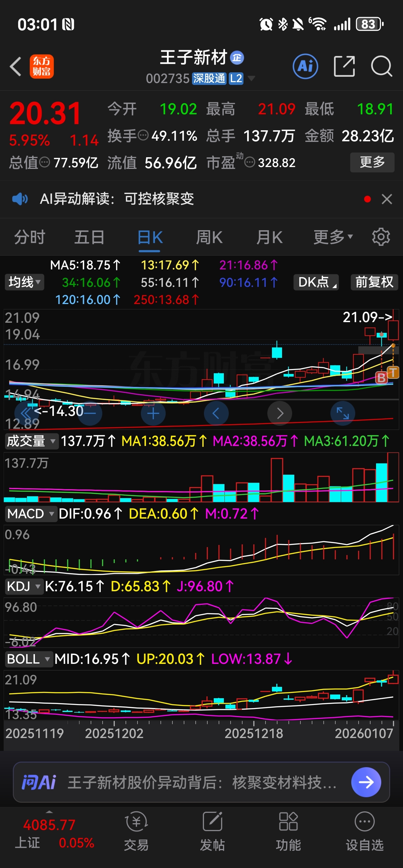Switch to 月K tab
The width and height of the screenshot is (403, 868).
pyautogui.click(x=269, y=237)
